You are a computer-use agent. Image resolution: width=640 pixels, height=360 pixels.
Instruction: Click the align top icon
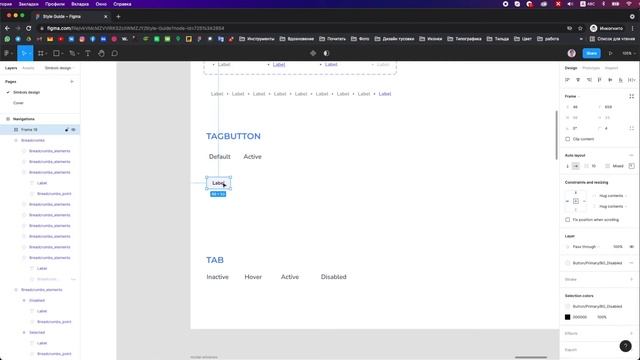(600, 80)
